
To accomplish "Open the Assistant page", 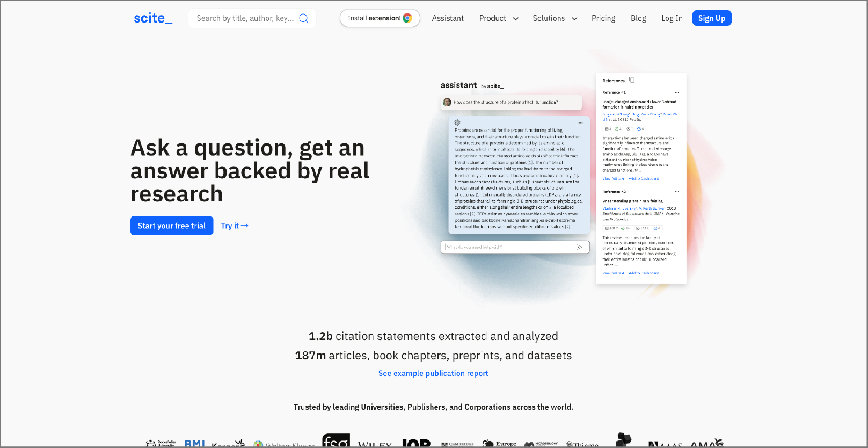I will coord(448,18).
